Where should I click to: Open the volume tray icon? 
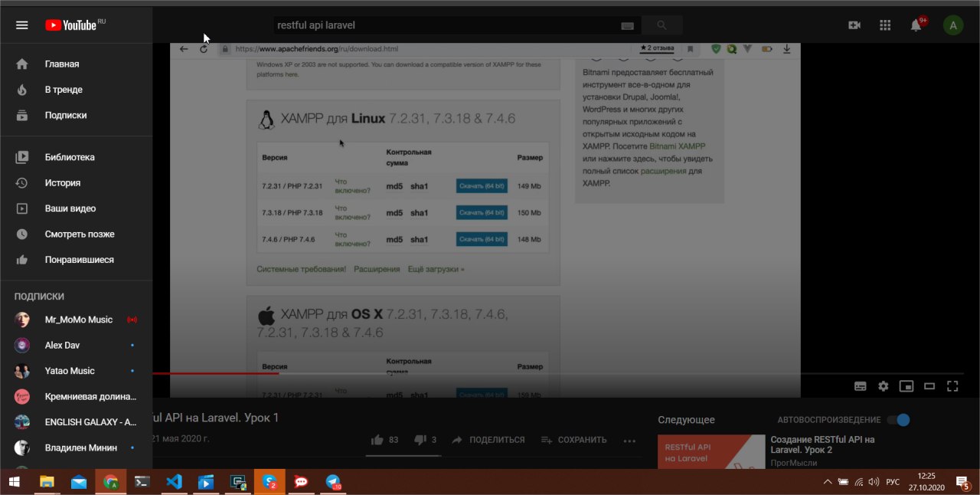tap(874, 482)
